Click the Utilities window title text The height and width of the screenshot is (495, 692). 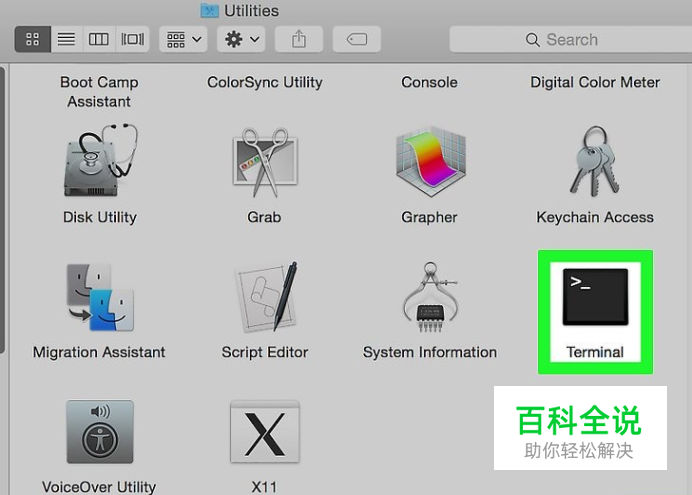(x=252, y=11)
